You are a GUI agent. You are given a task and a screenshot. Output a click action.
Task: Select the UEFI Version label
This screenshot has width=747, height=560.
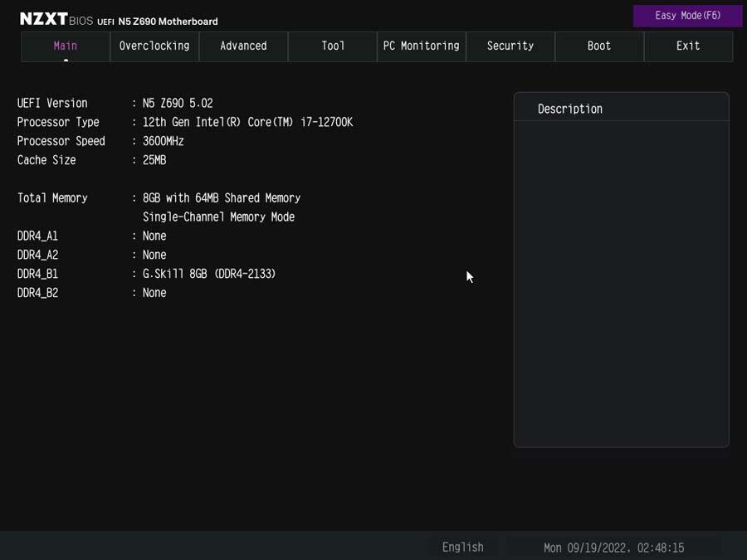(x=52, y=104)
